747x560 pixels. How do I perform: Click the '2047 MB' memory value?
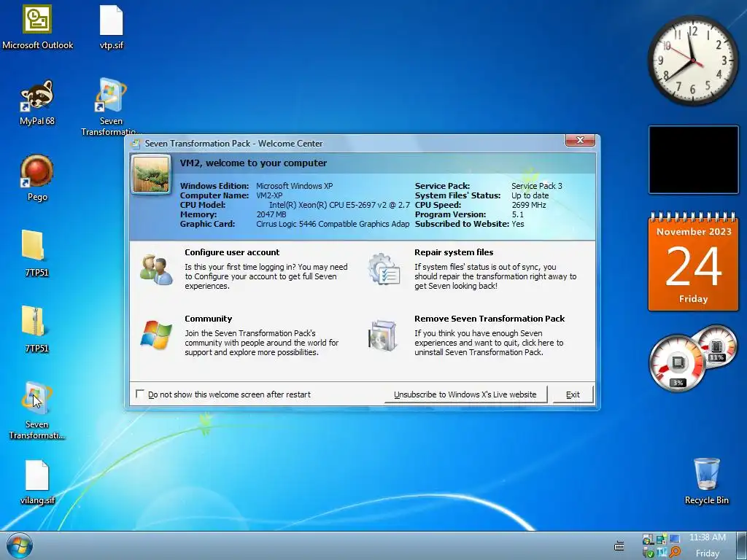(271, 214)
